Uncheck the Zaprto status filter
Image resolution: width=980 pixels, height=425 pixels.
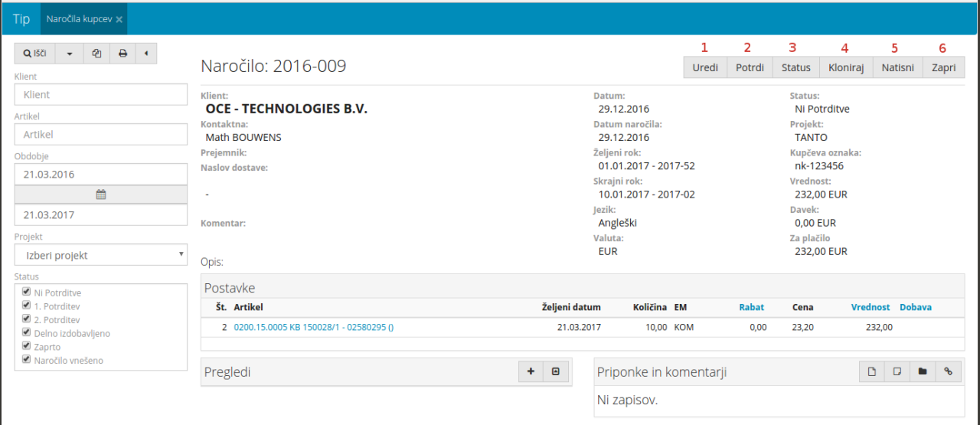[x=27, y=346]
